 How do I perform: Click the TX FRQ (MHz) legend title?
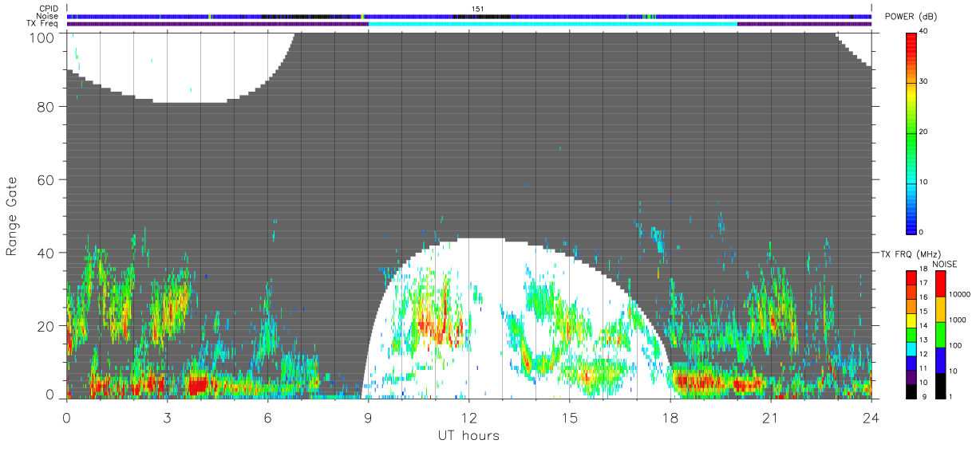(911, 254)
